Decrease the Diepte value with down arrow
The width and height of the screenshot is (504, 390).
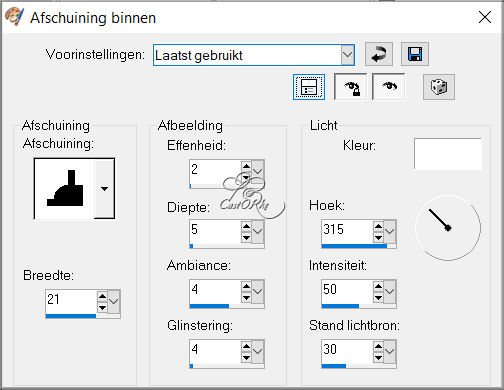246,237
